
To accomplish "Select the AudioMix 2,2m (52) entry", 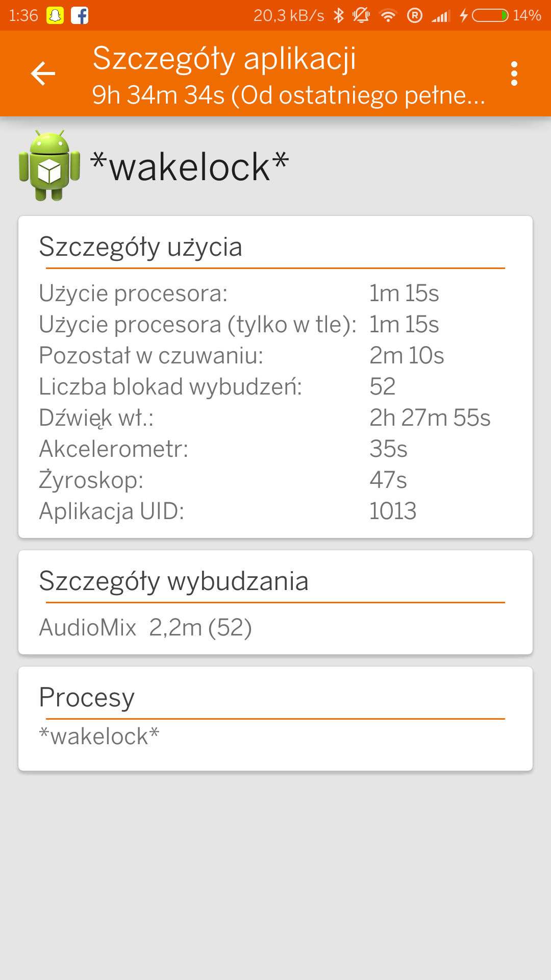I will coord(145,627).
